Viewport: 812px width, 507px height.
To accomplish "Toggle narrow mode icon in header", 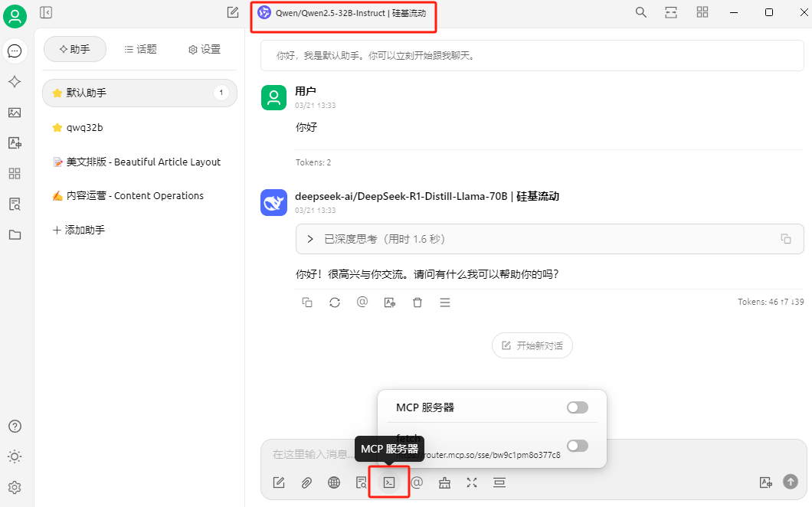I will click(671, 12).
